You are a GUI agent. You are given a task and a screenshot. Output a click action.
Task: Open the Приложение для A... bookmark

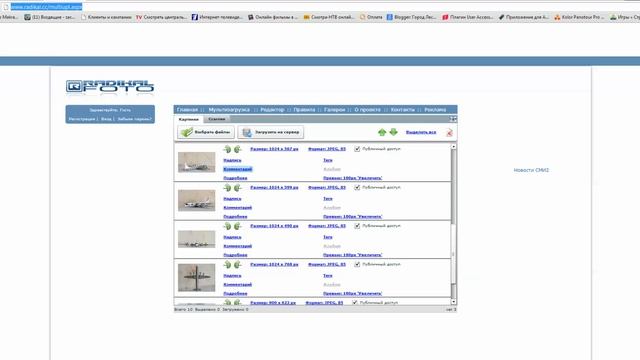tap(524, 17)
